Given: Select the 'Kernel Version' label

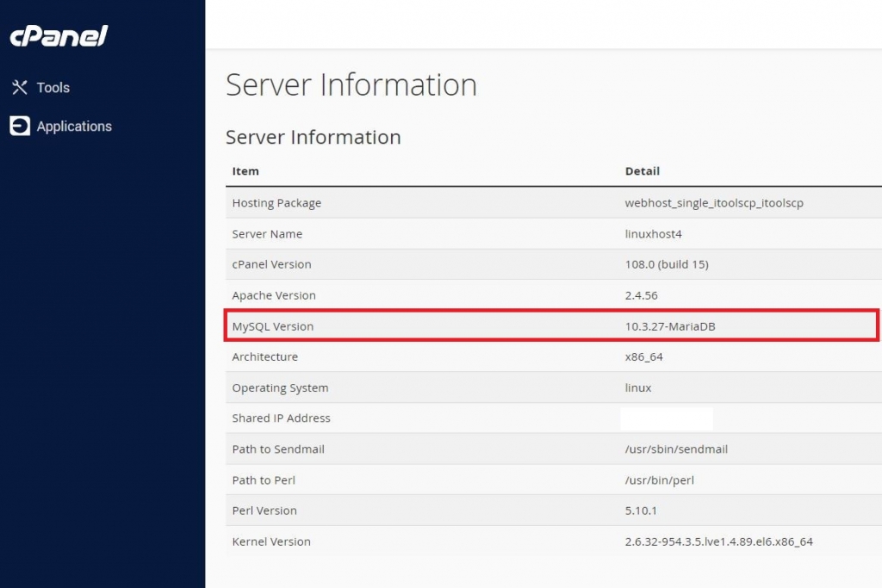Looking at the screenshot, I should pos(271,542).
